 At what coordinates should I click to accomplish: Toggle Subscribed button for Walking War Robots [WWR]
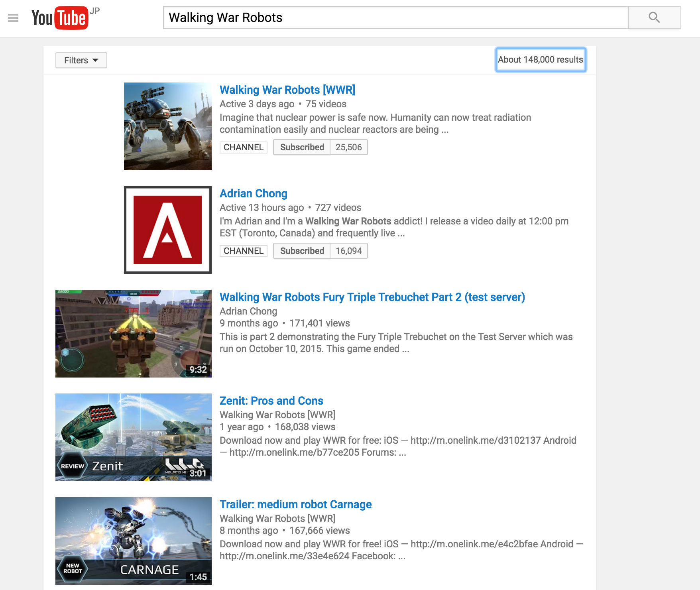302,147
